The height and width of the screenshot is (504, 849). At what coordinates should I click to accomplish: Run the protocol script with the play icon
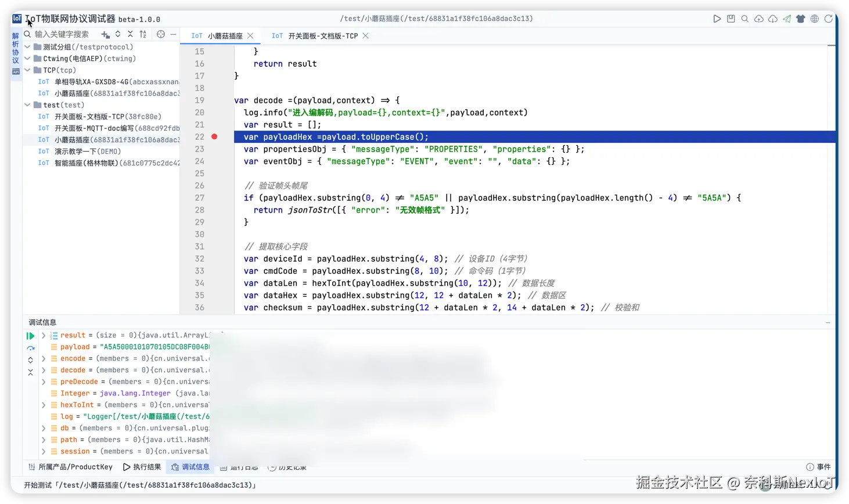coord(717,19)
